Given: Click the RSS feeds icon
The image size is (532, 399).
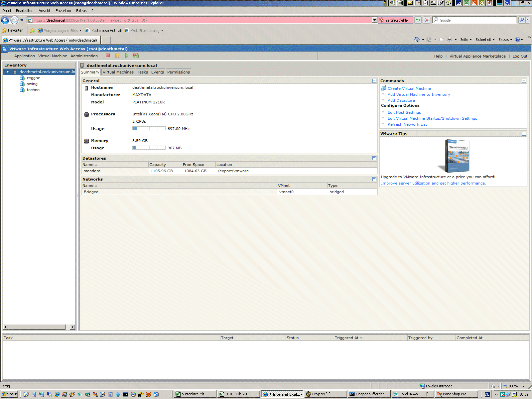Looking at the screenshot, I should (x=429, y=40).
